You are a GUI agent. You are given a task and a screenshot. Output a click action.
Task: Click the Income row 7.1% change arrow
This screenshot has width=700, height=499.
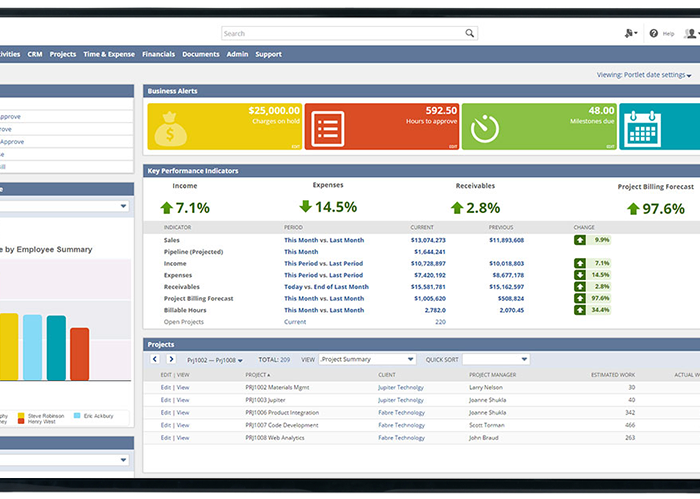click(580, 263)
